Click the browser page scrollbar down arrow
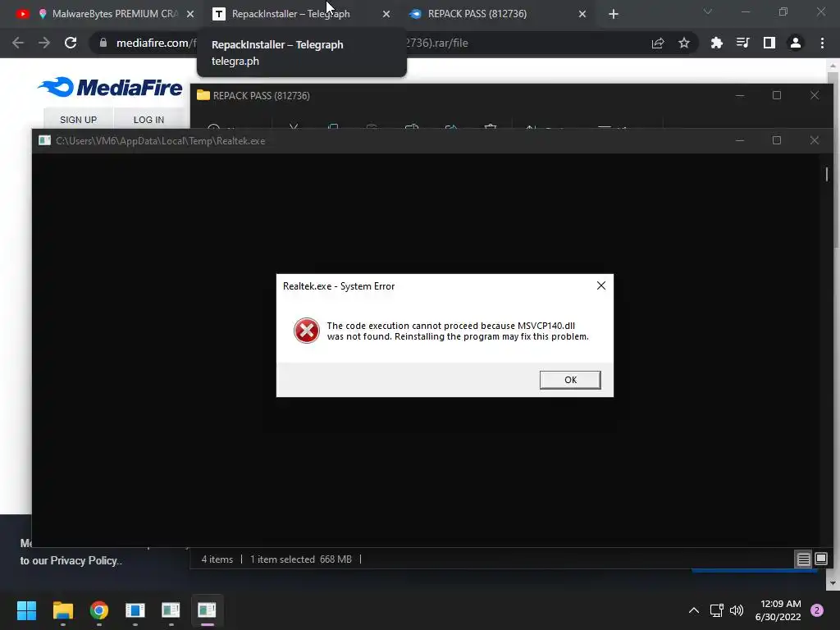The image size is (840, 630). tap(833, 583)
